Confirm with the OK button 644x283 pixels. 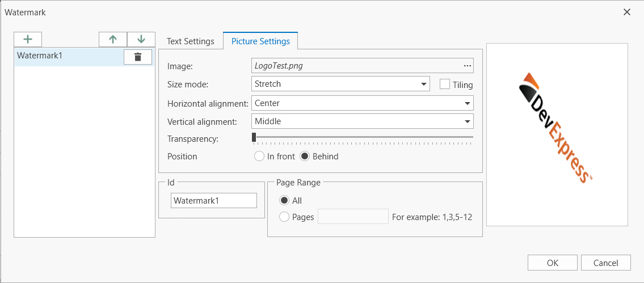point(553,263)
